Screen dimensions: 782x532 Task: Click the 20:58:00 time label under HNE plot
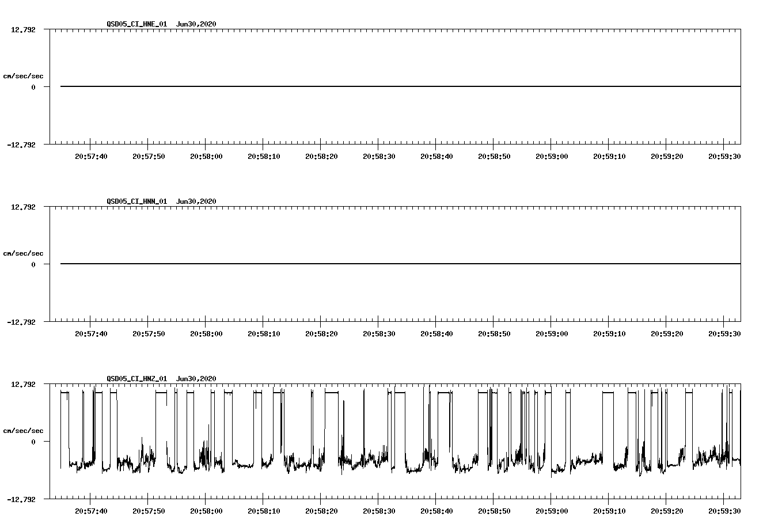pyautogui.click(x=206, y=157)
